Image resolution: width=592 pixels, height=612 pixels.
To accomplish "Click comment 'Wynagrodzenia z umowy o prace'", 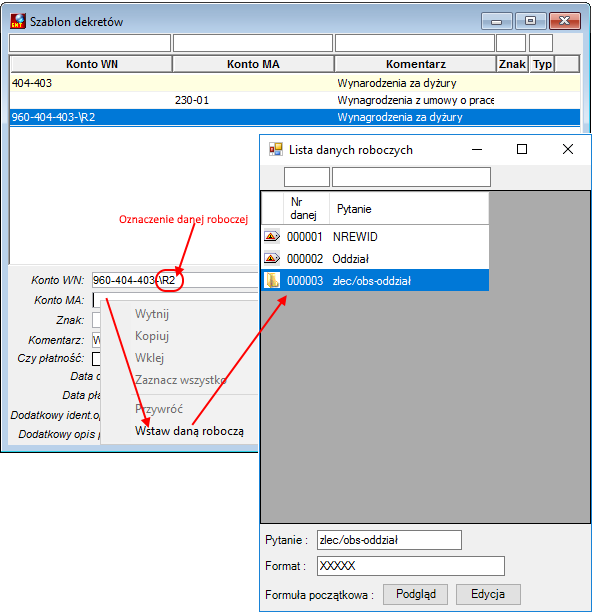I will pos(416,100).
